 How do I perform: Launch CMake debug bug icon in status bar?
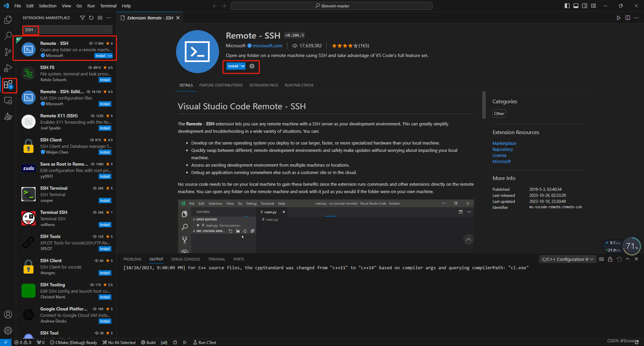[x=175, y=342]
